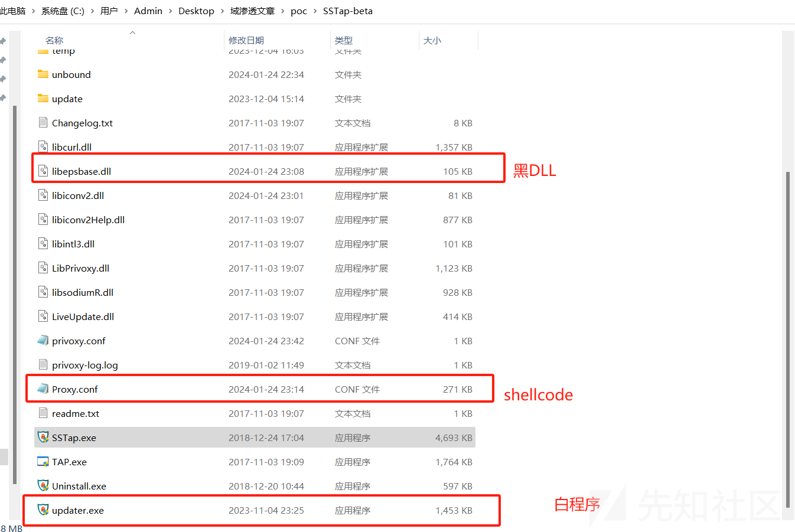
Task: Select the LiveUpdate.dll file name
Action: coord(83,316)
